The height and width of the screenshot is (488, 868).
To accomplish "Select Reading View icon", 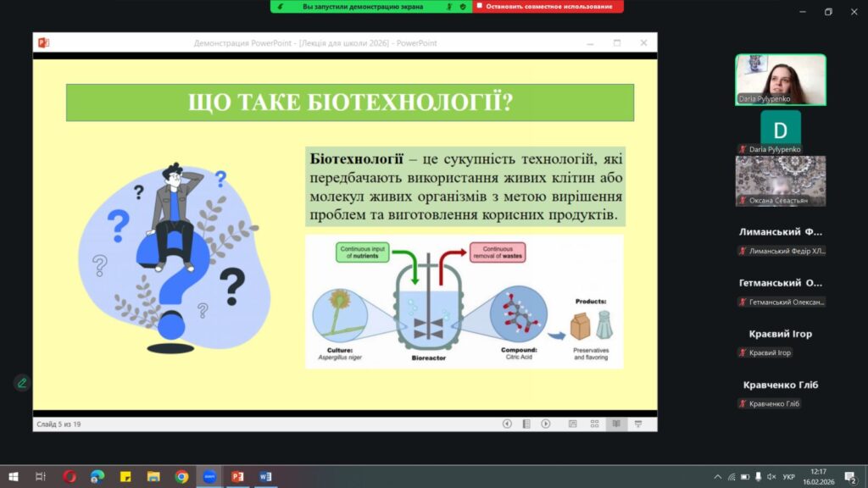I will click(x=616, y=424).
